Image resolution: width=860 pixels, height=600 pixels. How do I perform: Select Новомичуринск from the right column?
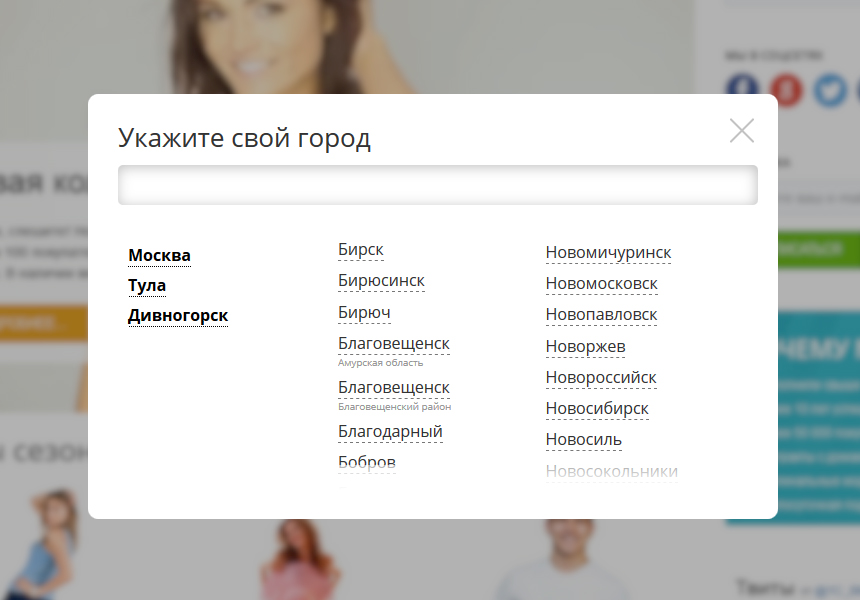[x=608, y=252]
